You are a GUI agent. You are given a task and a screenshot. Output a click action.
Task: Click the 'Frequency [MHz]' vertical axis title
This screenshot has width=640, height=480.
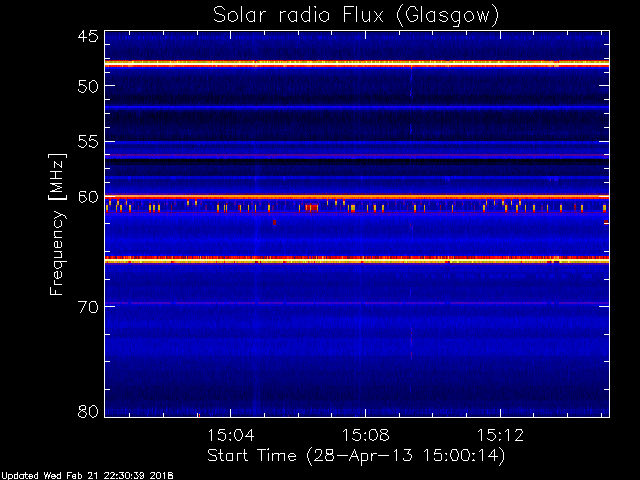point(58,224)
